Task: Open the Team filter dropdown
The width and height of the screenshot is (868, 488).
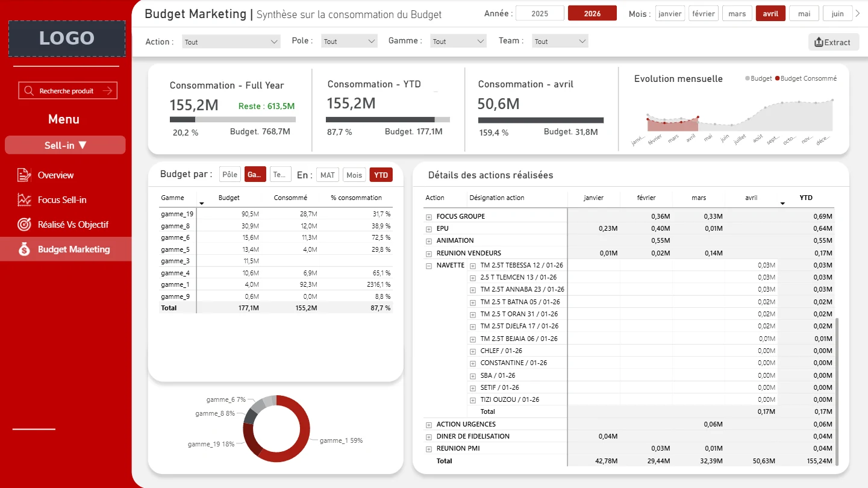Action: pos(560,41)
